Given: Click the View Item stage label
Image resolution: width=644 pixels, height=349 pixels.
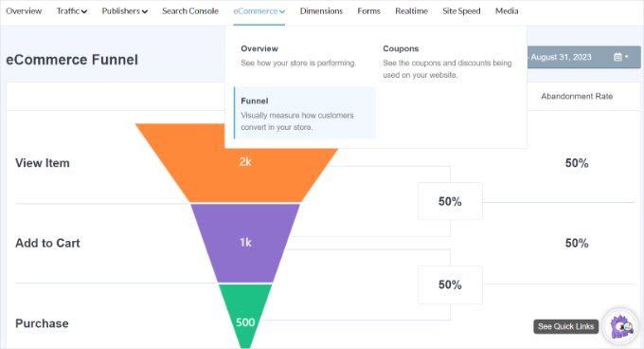Looking at the screenshot, I should tap(43, 163).
